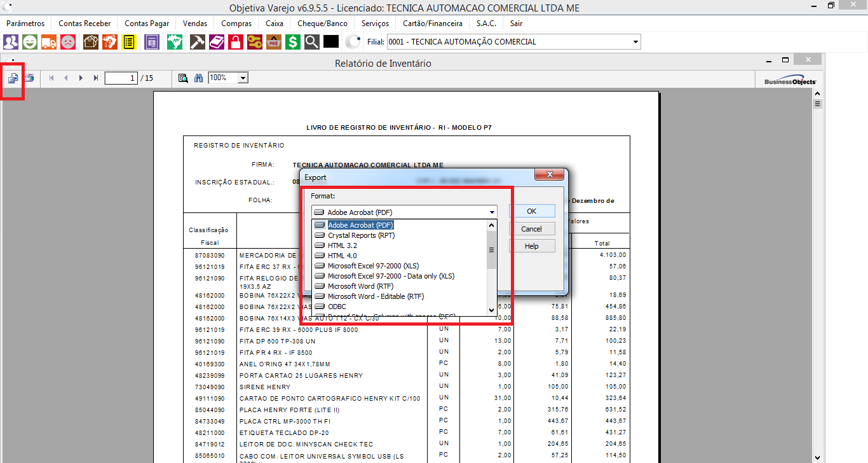Open the Contas Receber menu
Screen dimensions: 868x463
(85, 24)
